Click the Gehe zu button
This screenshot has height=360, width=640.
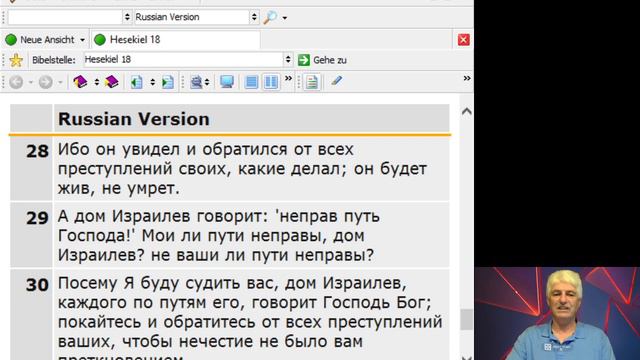322,60
